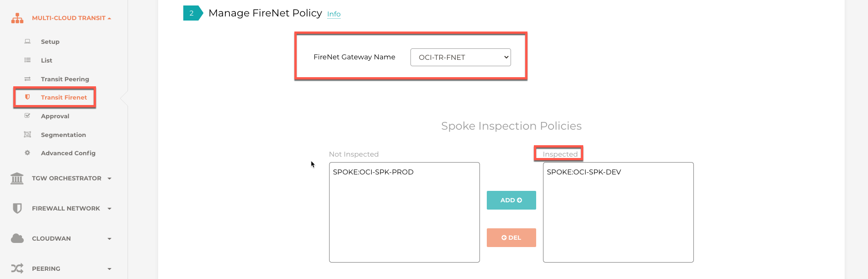Click the ADD button
The width and height of the screenshot is (868, 279).
point(511,200)
